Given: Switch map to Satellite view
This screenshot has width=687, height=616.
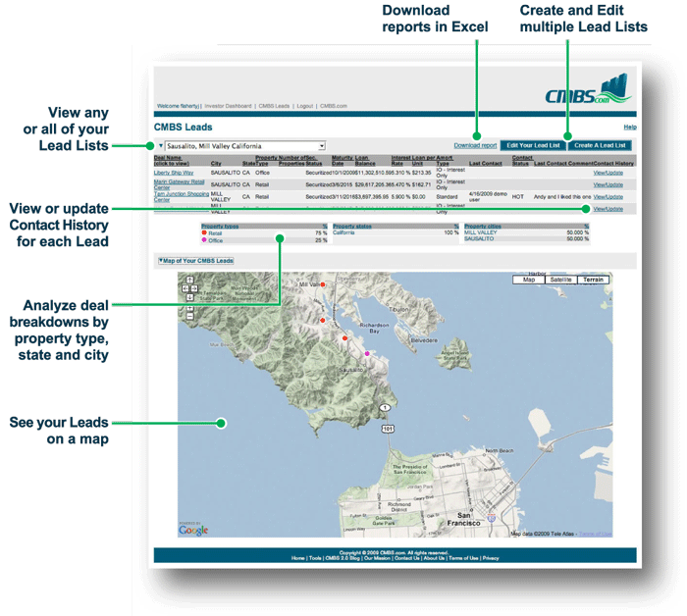Looking at the screenshot, I should point(560,280).
